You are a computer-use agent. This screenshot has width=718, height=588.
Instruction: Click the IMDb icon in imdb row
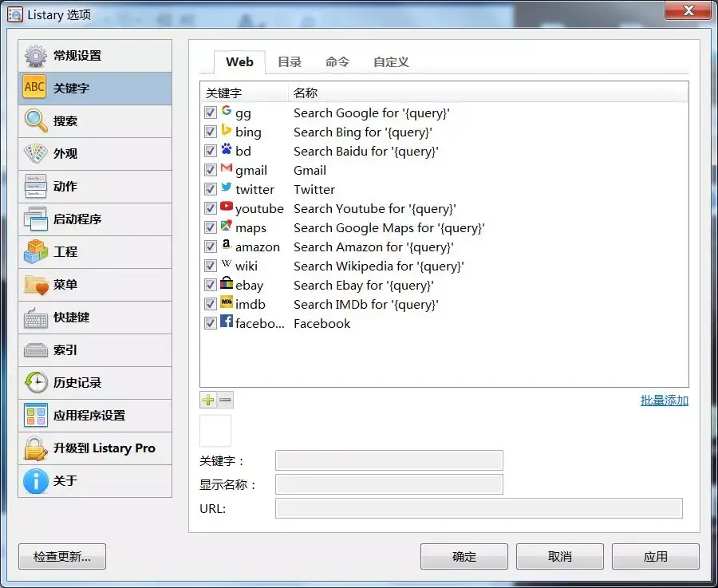227,302
